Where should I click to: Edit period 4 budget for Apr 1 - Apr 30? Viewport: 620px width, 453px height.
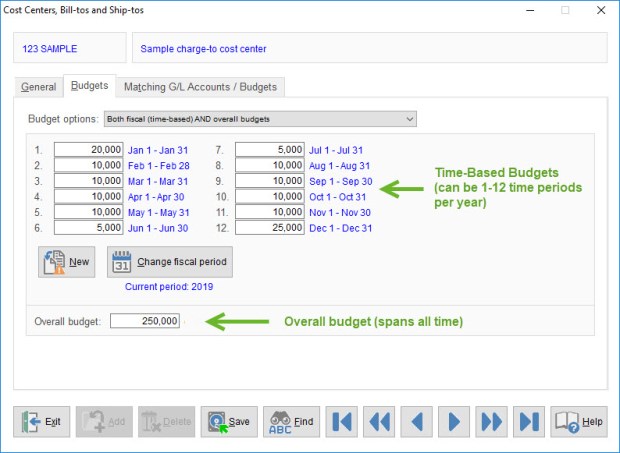[89, 196]
